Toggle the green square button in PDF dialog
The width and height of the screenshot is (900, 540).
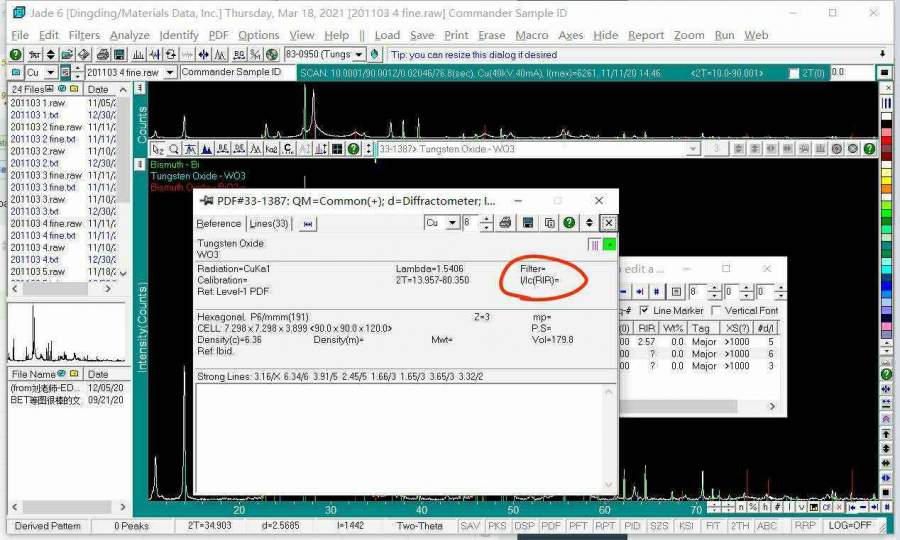pyautogui.click(x=610, y=245)
